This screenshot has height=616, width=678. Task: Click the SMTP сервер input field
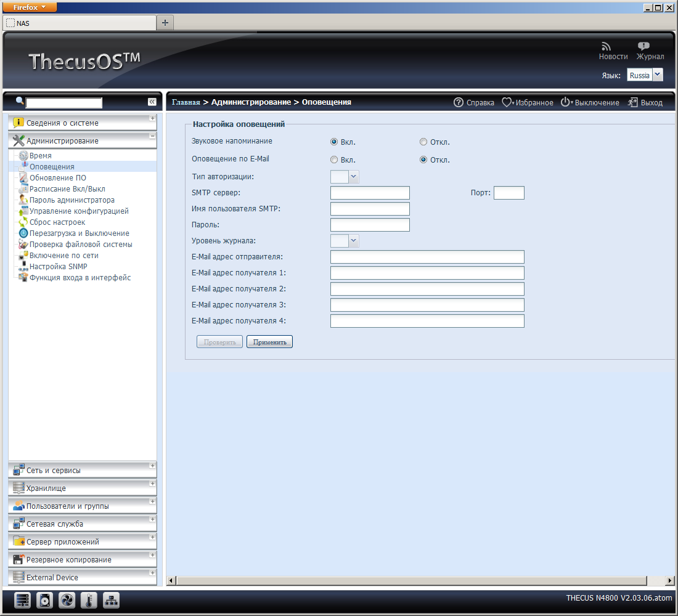point(370,193)
